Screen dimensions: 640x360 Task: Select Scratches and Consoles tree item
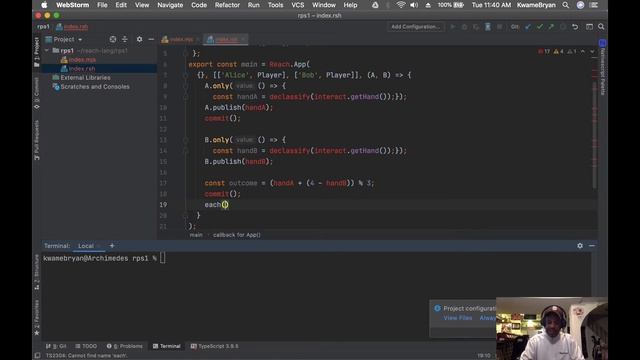[x=91, y=87]
